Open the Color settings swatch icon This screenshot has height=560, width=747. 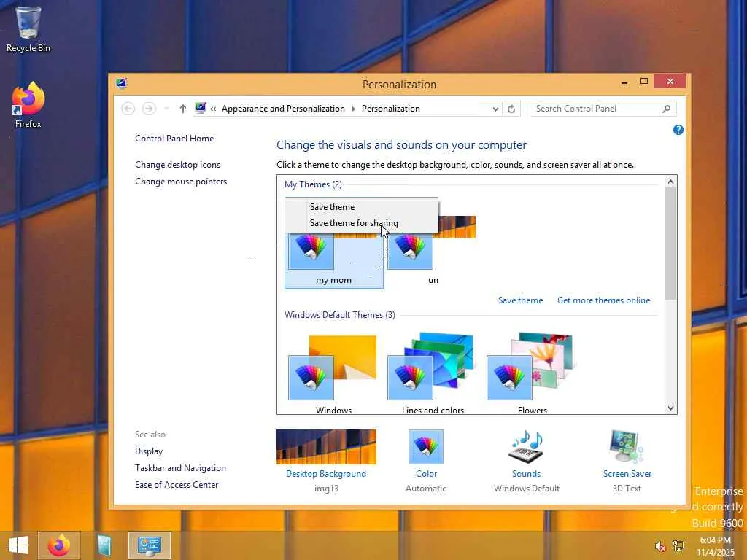(426, 447)
